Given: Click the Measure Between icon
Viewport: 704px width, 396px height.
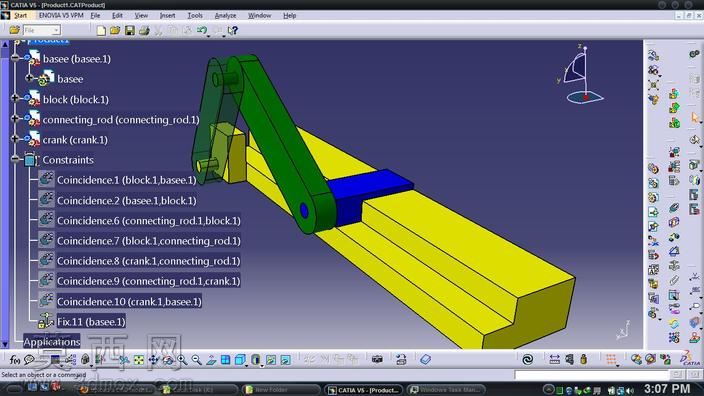Looking at the screenshot, I should pos(554,359).
